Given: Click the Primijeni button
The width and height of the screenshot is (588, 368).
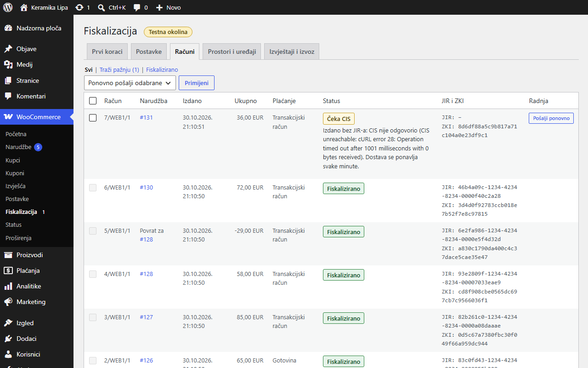Looking at the screenshot, I should click(197, 83).
